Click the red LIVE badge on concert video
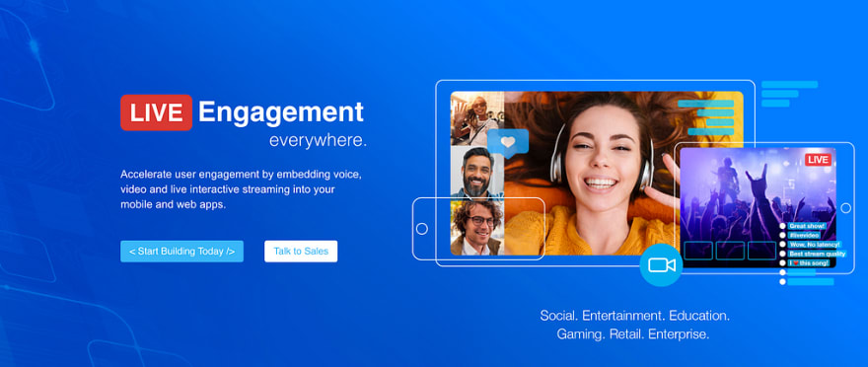Image resolution: width=868 pixels, height=367 pixels. click(x=818, y=160)
